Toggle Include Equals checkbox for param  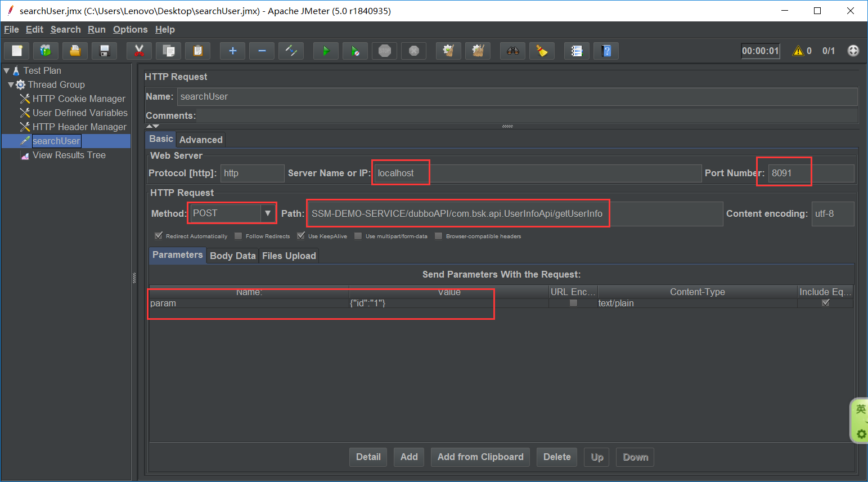[x=826, y=303]
